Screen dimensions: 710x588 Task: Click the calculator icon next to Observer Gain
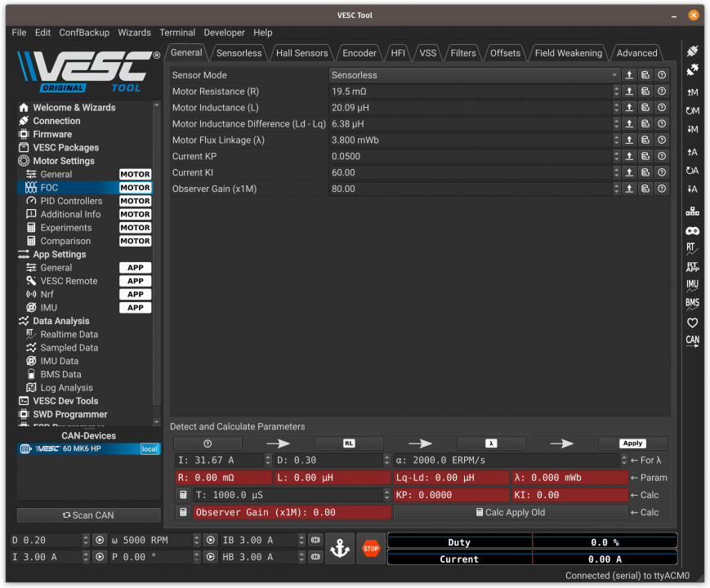(x=183, y=513)
